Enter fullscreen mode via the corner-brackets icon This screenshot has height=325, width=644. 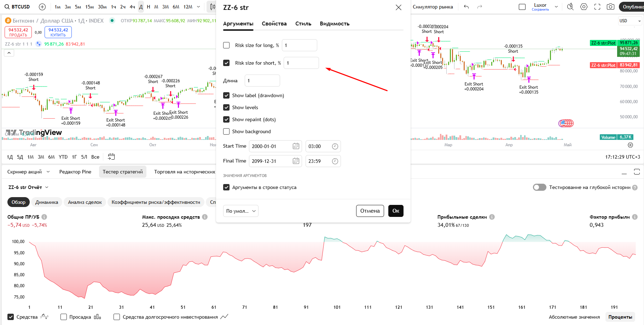[597, 7]
